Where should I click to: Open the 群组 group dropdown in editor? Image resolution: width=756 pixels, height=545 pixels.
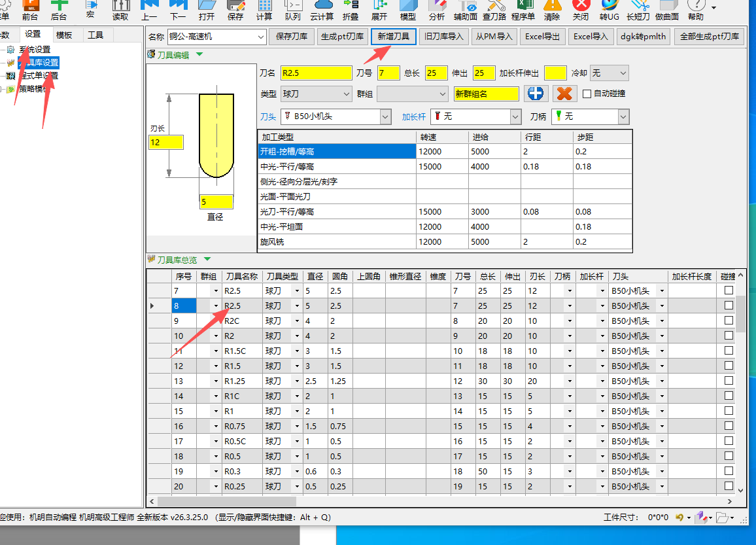[x=443, y=94]
